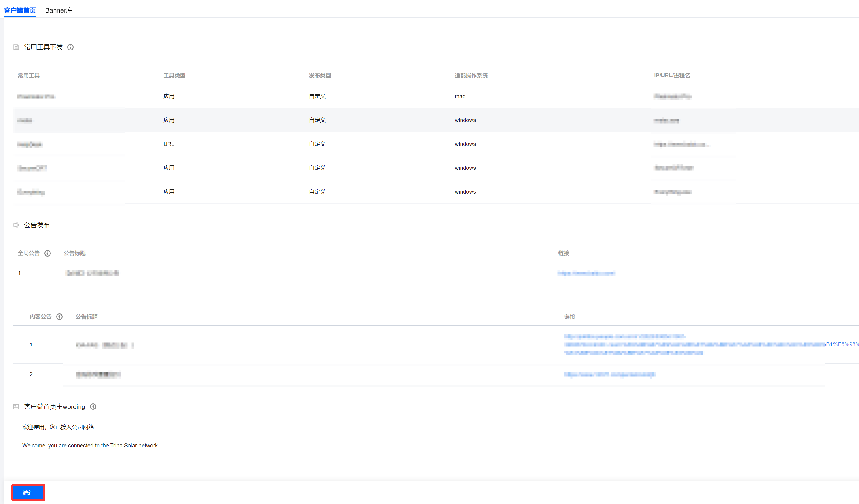
Task: Click 公告标题 header in 内容公告 table
Action: [87, 317]
